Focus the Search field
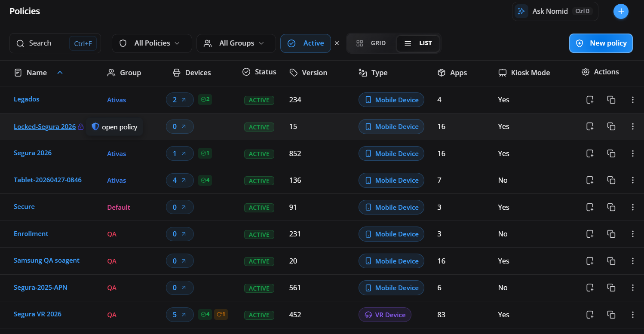The height and width of the screenshot is (334, 644). [x=55, y=43]
